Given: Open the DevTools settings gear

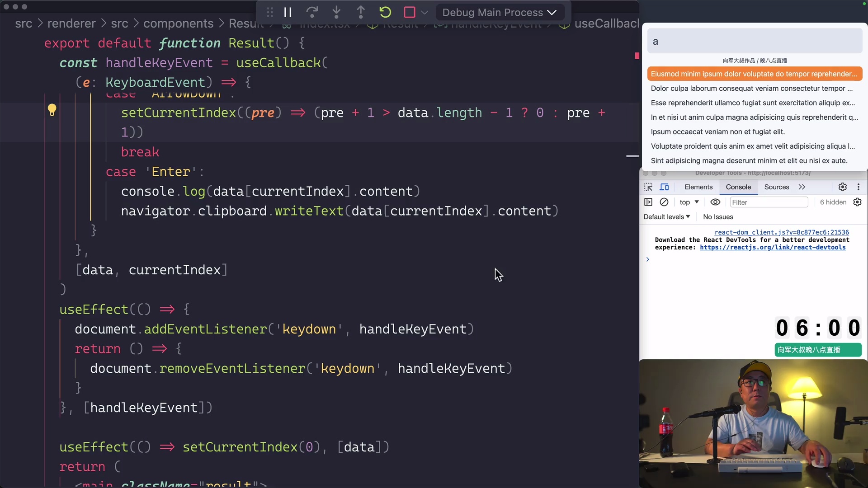Looking at the screenshot, I should 843,187.
